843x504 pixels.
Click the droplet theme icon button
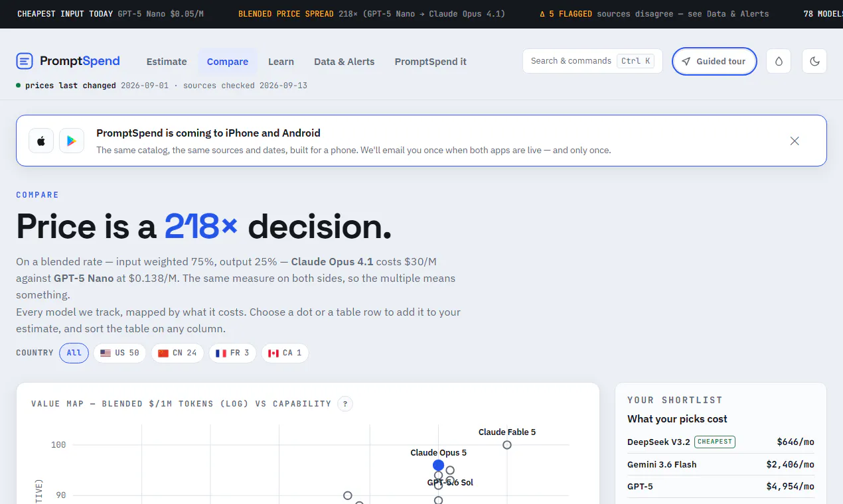coord(779,61)
